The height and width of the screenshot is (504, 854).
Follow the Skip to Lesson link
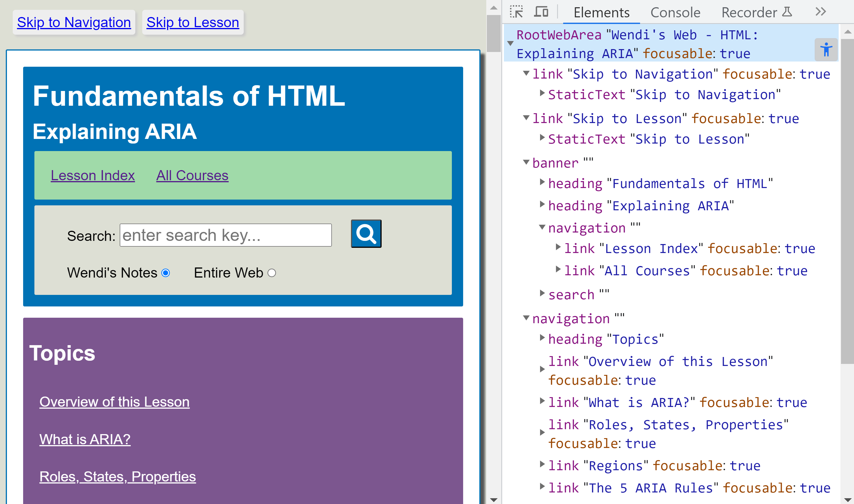[x=193, y=23]
